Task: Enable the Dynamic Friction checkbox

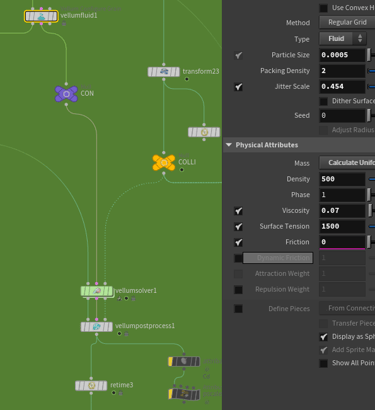Action: (238, 258)
